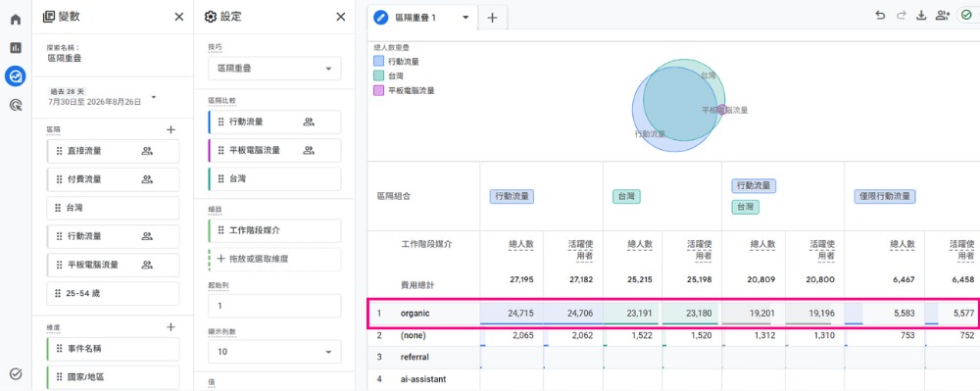
Task: Open the Reports bar chart icon
Action: (16, 47)
